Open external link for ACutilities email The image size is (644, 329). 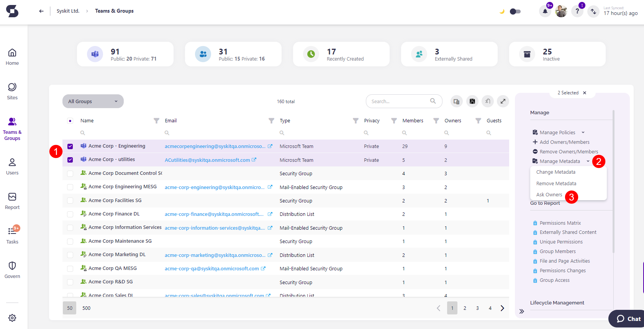tap(254, 160)
